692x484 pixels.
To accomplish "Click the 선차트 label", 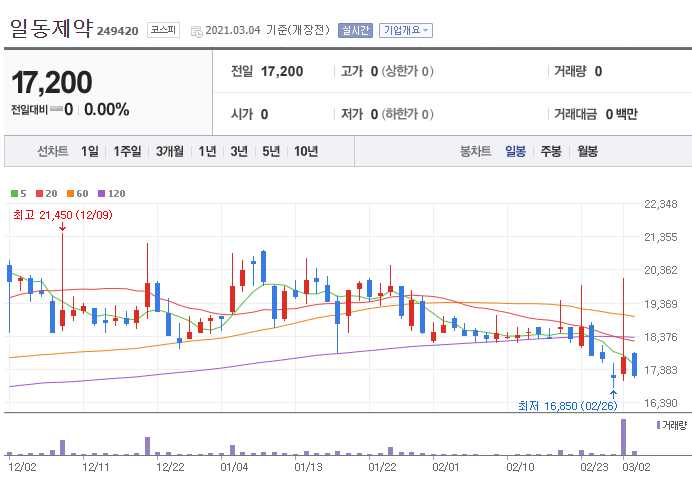I will tap(53, 151).
